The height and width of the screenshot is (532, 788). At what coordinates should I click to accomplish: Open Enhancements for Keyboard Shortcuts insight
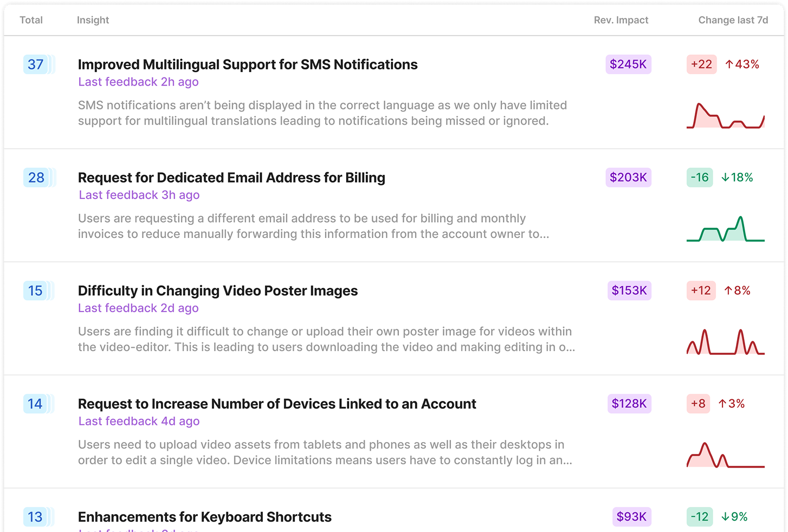205,517
